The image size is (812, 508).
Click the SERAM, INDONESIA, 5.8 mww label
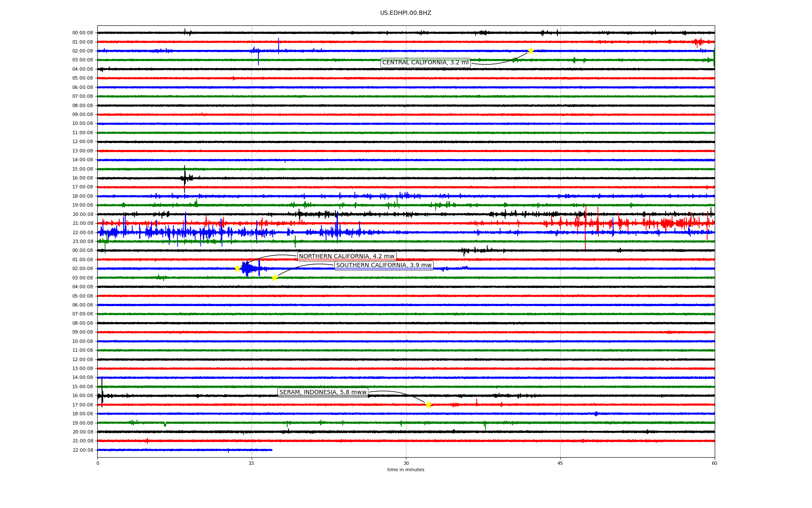[x=323, y=392]
